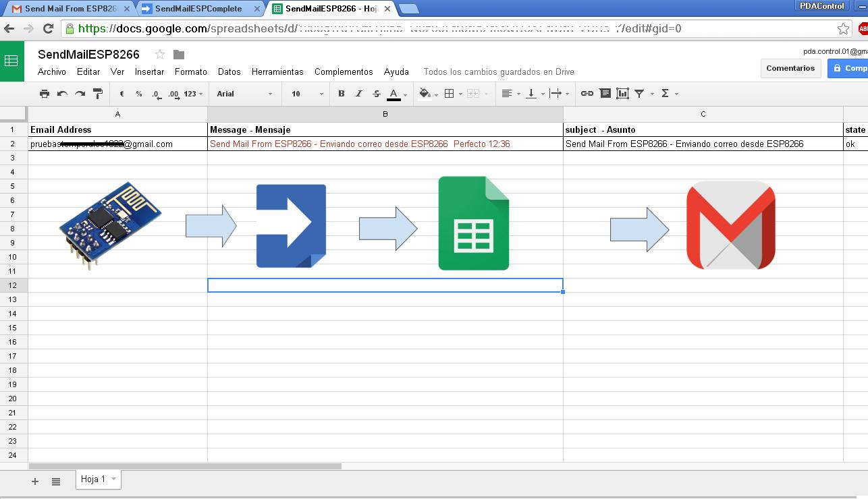The image size is (868, 499).
Task: Click the browser reload icon
Action: tap(48, 28)
